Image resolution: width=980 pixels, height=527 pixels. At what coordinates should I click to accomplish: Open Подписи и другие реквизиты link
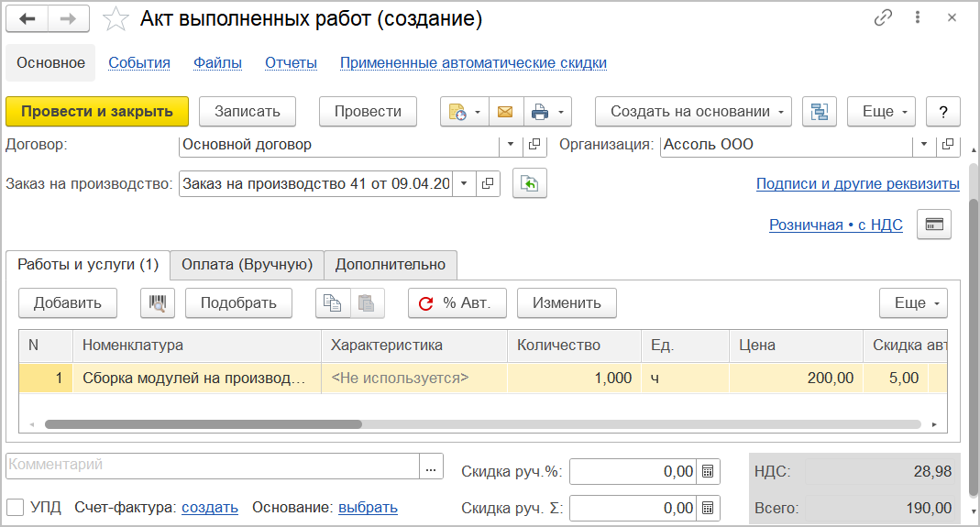857,184
